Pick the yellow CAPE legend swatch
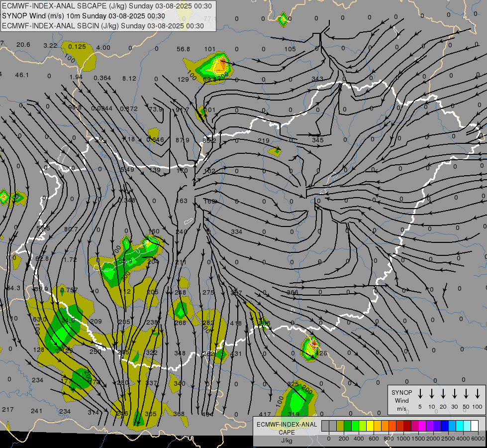This screenshot has width=487, height=448. click(370, 426)
